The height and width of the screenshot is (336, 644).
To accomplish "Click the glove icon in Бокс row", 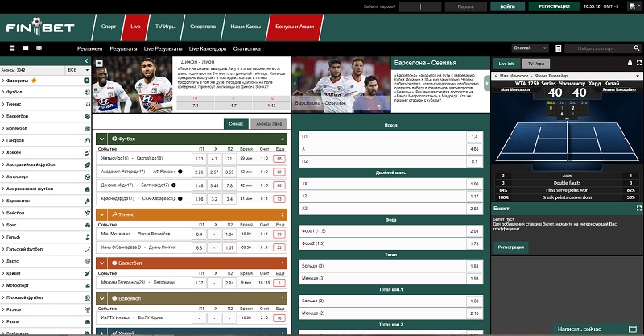I will point(87,225).
